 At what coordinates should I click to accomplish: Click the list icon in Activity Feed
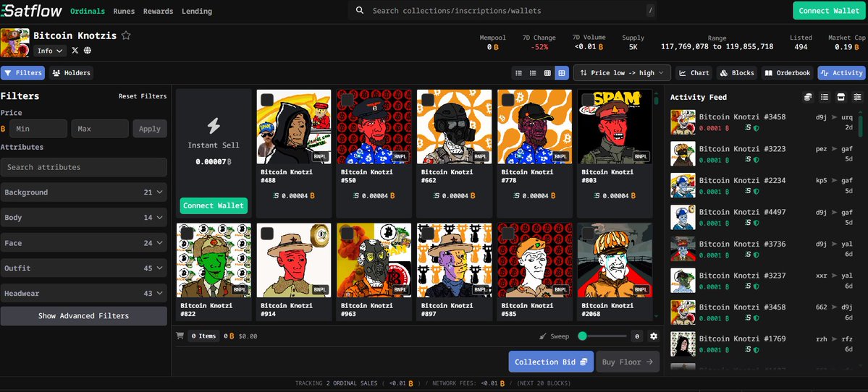coord(825,97)
